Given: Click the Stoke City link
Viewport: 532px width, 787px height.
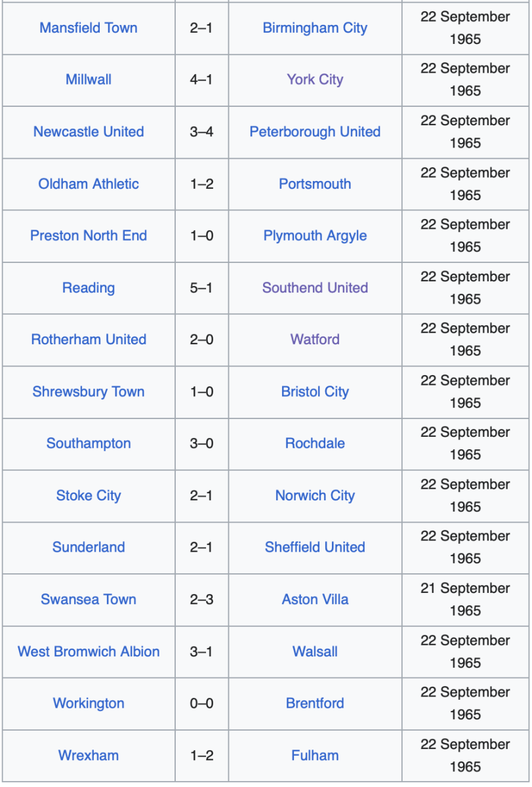Looking at the screenshot, I should tap(89, 496).
